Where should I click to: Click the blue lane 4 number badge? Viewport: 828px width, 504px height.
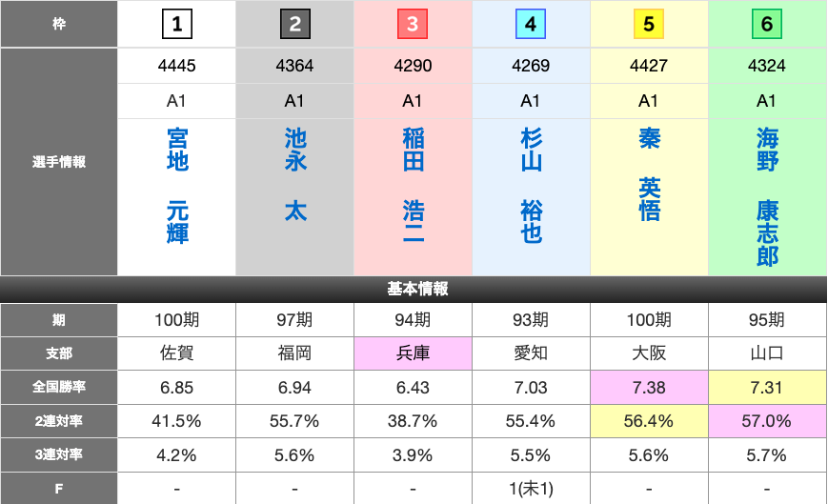pos(531,24)
